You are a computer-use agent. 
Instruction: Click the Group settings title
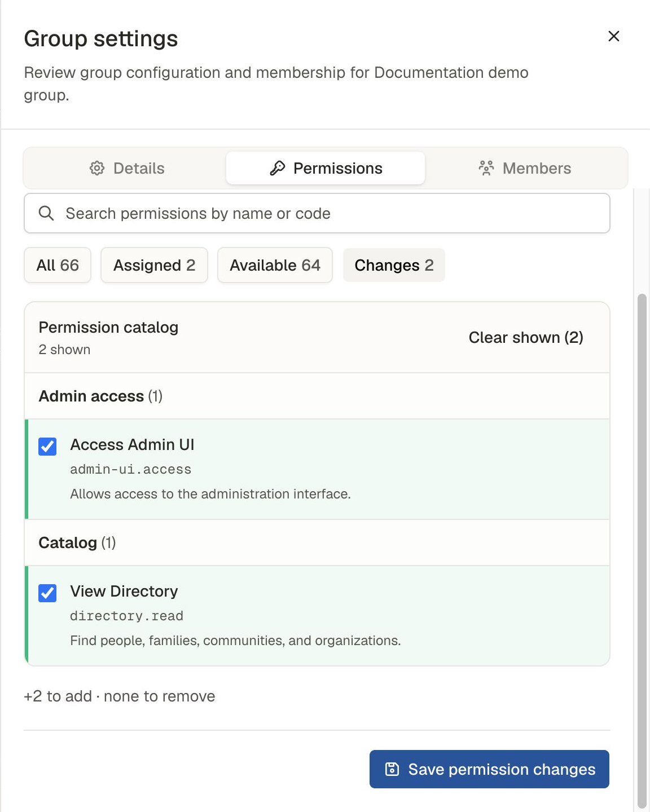pos(101,38)
